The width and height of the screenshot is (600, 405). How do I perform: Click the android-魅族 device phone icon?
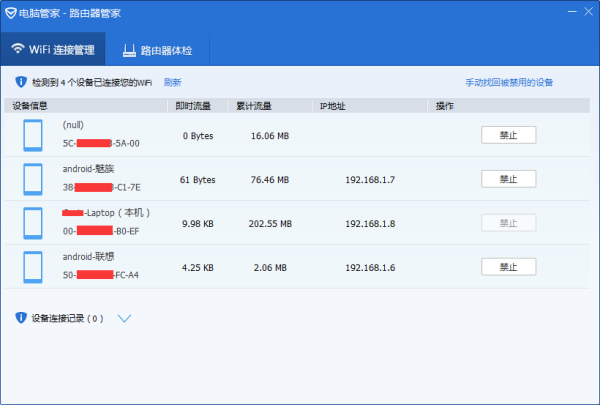[33, 179]
